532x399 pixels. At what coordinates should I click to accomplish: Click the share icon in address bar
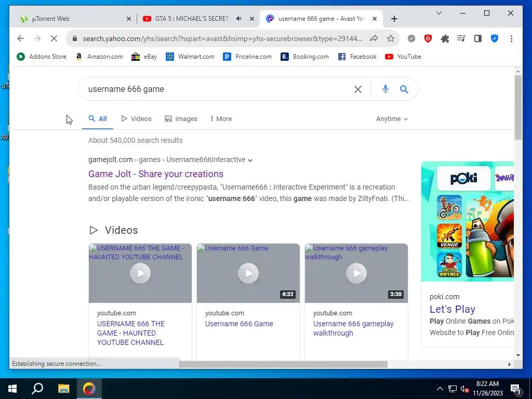tap(374, 38)
